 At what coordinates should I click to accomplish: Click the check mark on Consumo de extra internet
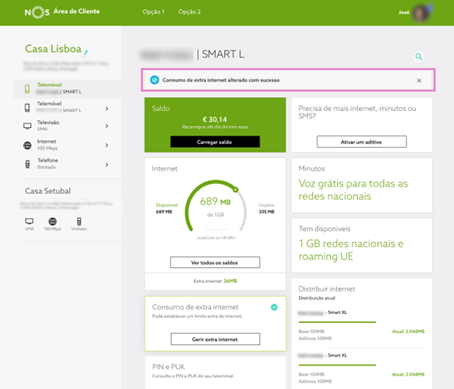274,307
